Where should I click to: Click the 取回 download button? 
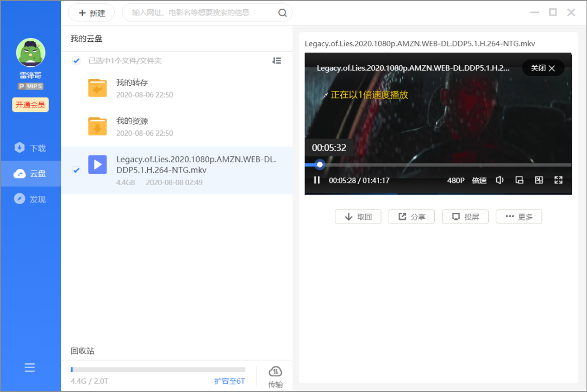pos(358,217)
